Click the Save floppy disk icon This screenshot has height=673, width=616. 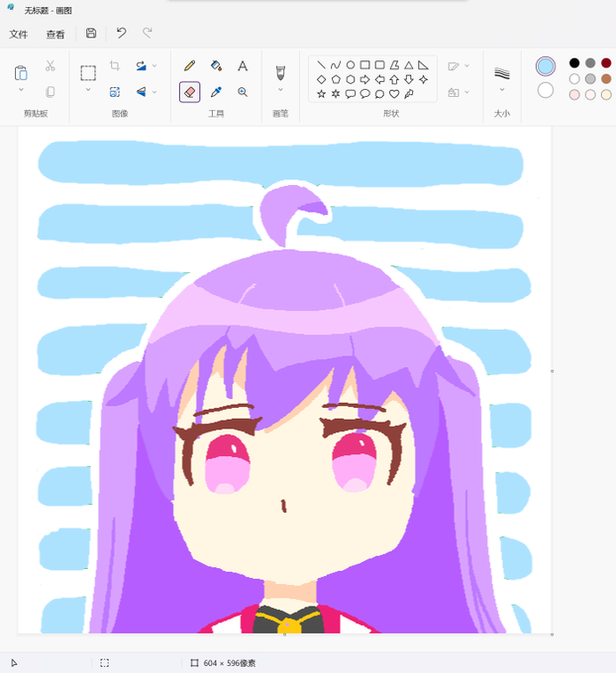(91, 33)
